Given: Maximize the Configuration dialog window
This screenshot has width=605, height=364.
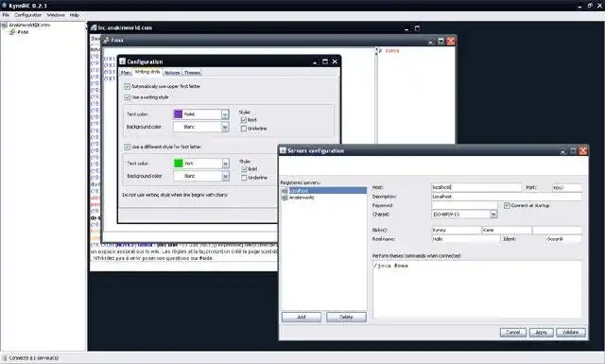Looking at the screenshot, I should [325, 61].
